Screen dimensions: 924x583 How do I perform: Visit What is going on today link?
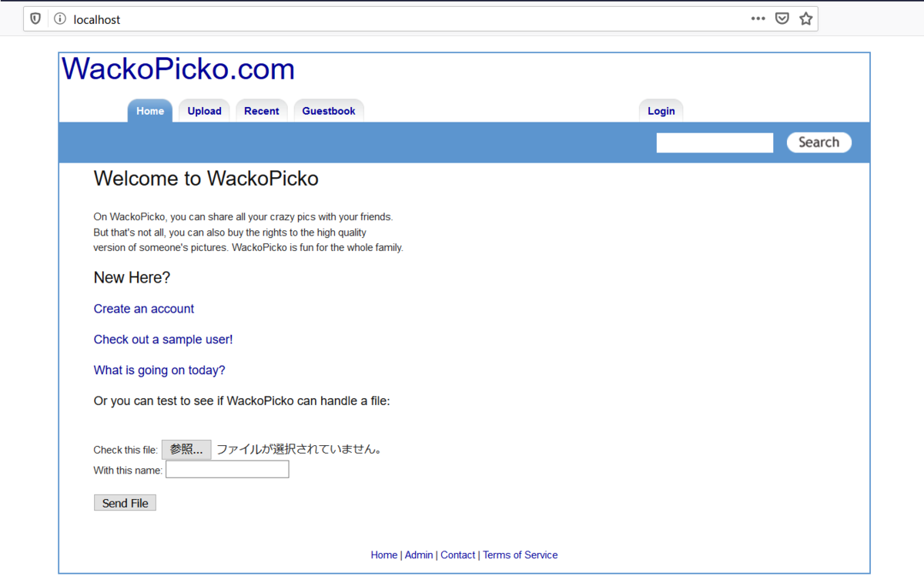[x=159, y=370]
